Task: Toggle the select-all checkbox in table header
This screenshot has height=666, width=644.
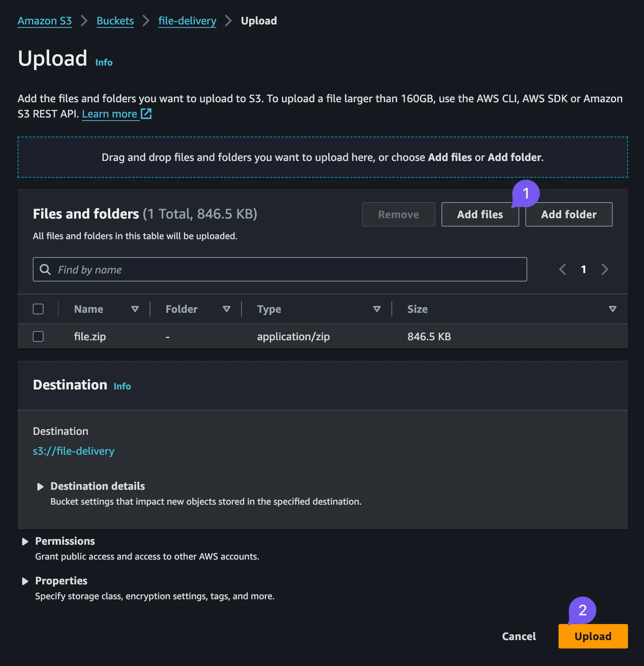Action: pos(38,309)
